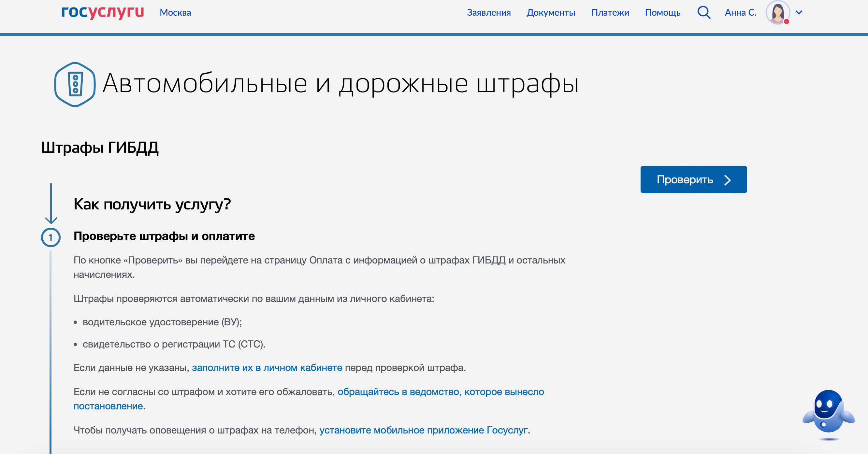Click the search magnifier icon

tap(703, 12)
